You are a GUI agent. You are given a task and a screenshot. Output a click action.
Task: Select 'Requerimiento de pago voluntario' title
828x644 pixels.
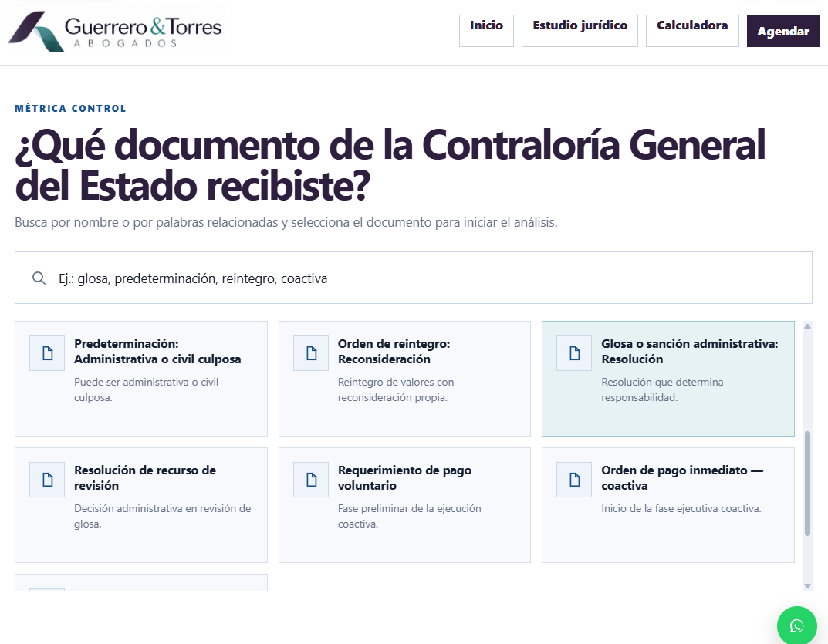point(404,478)
